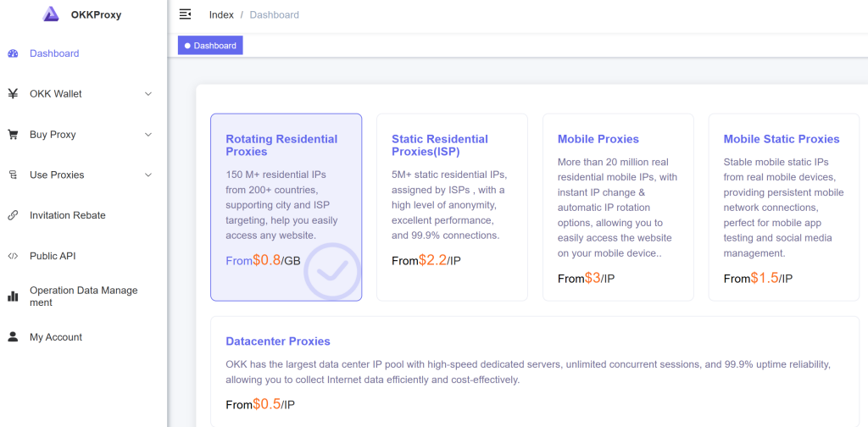Screen dimensions: 868x427
Task: Click the Operation Data Management chart icon
Action: (x=13, y=297)
